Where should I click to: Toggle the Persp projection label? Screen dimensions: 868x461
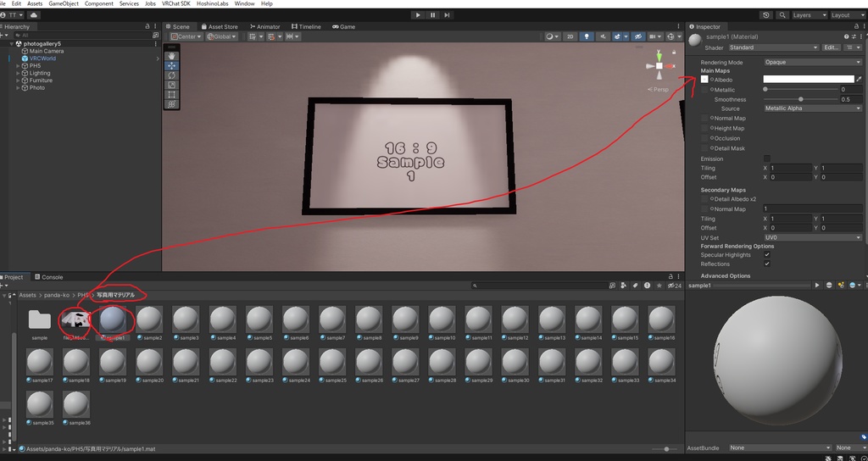pos(659,89)
